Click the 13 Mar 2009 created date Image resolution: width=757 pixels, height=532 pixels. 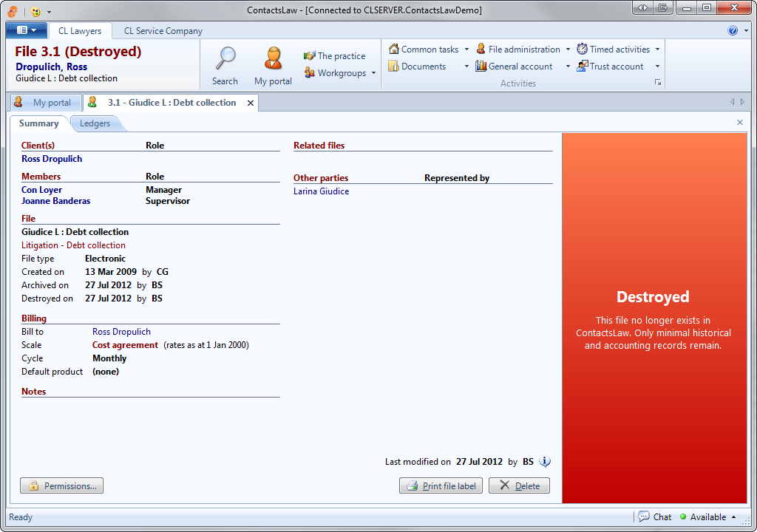point(111,272)
